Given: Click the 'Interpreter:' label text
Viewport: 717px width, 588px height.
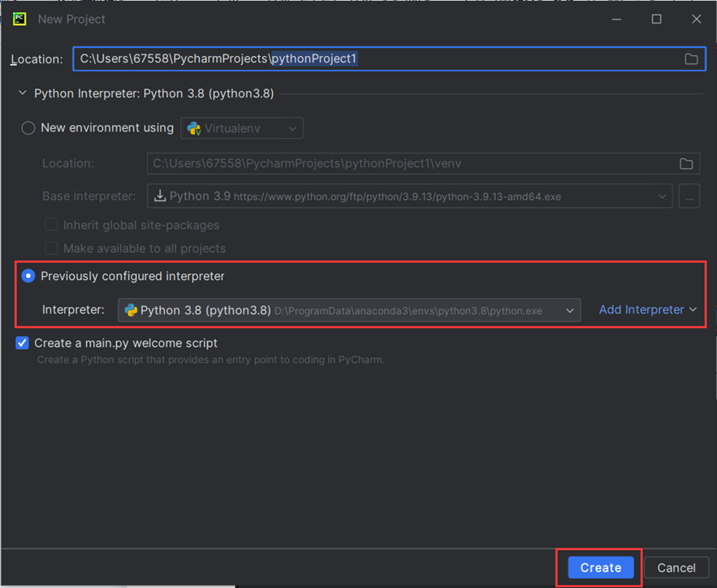Looking at the screenshot, I should coord(73,310).
